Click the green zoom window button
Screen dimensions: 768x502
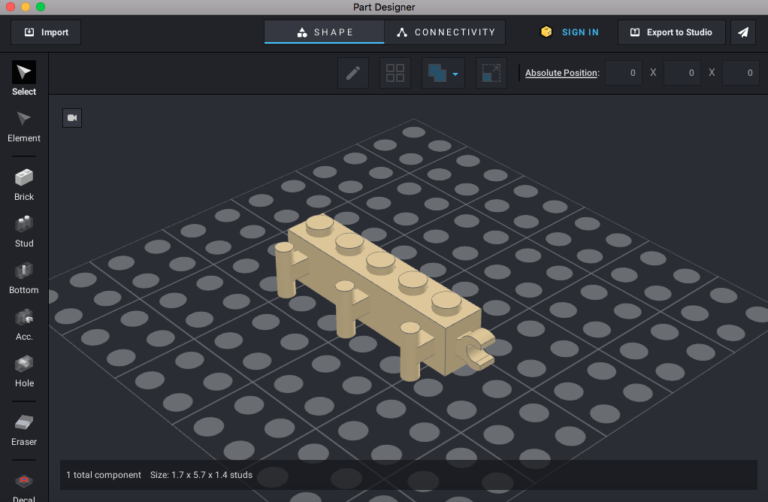tap(41, 6)
